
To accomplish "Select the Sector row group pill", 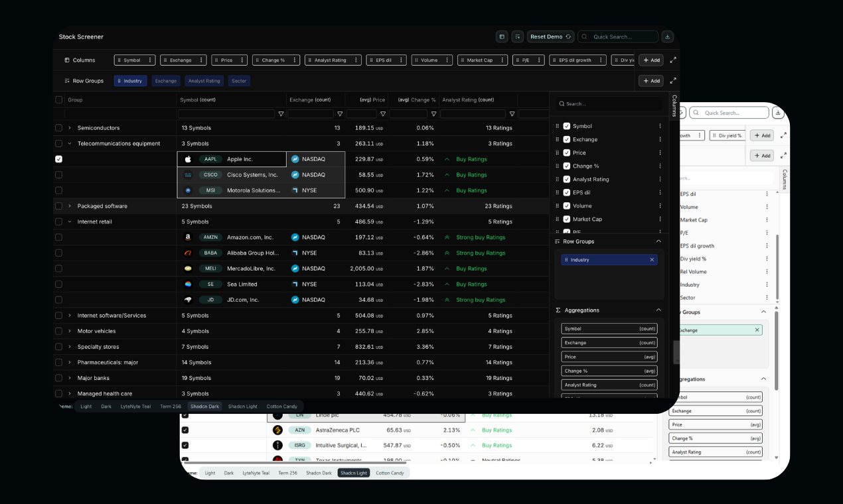I will pos(239,81).
